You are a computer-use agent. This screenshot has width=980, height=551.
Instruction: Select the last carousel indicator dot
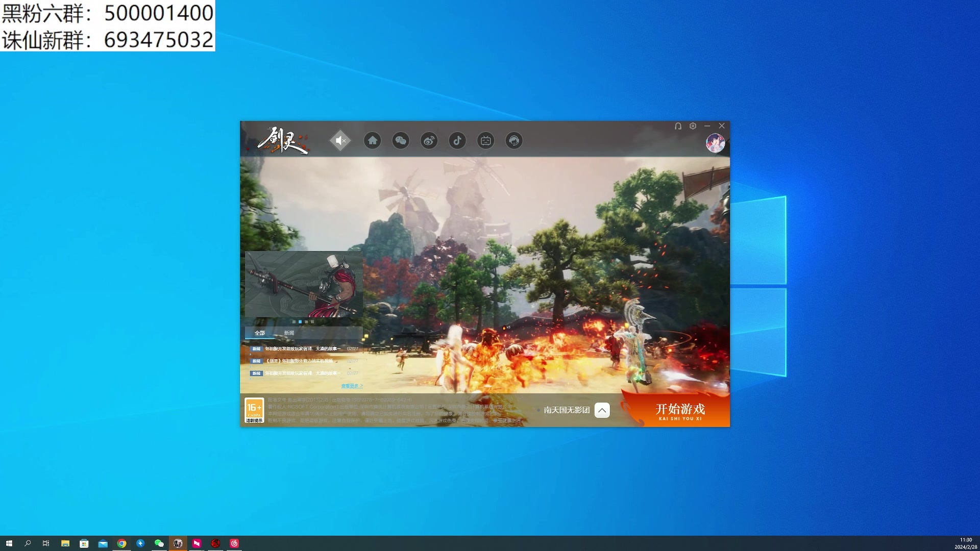(312, 322)
